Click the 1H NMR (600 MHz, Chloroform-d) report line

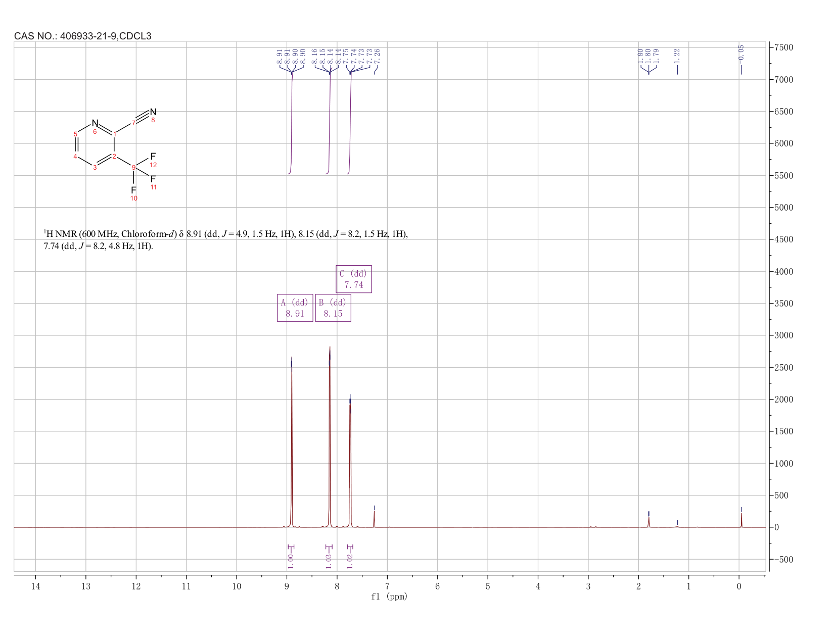225,234
